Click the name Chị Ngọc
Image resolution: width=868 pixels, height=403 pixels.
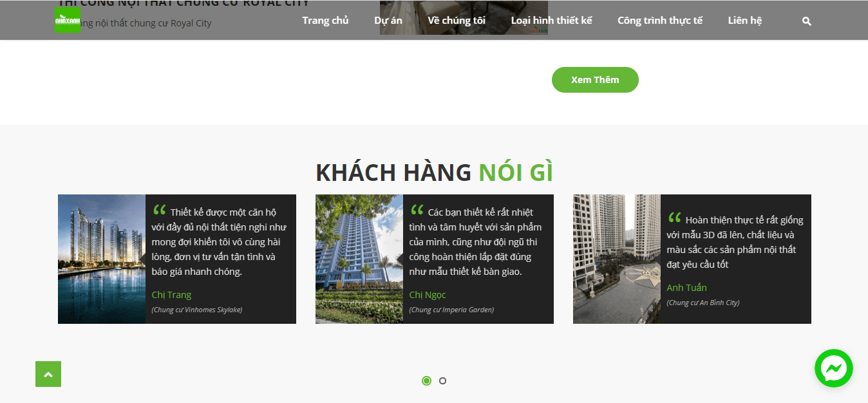428,295
